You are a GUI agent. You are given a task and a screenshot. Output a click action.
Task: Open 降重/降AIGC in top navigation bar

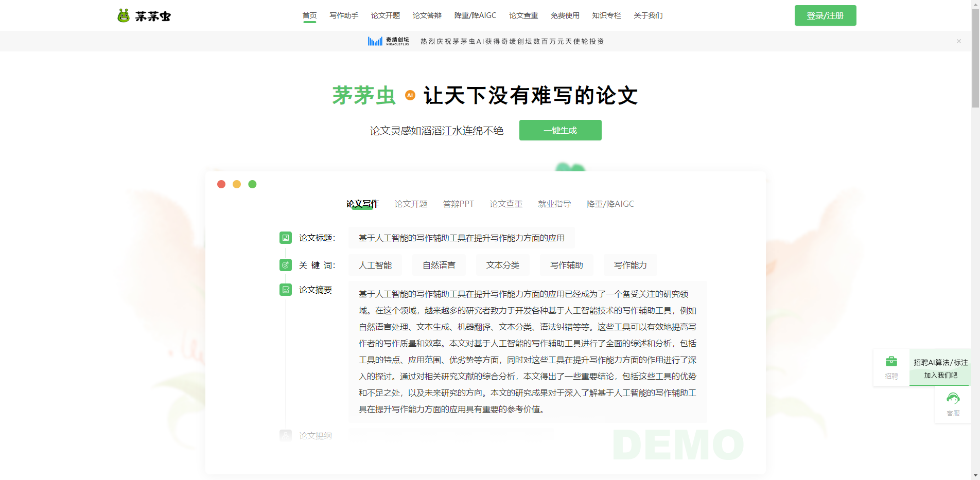tap(476, 15)
